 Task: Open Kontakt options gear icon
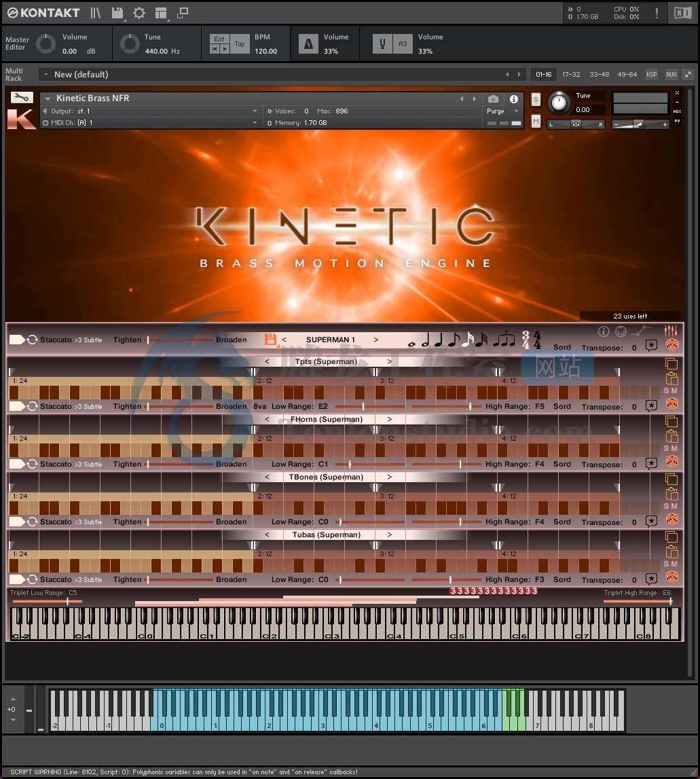coord(139,13)
